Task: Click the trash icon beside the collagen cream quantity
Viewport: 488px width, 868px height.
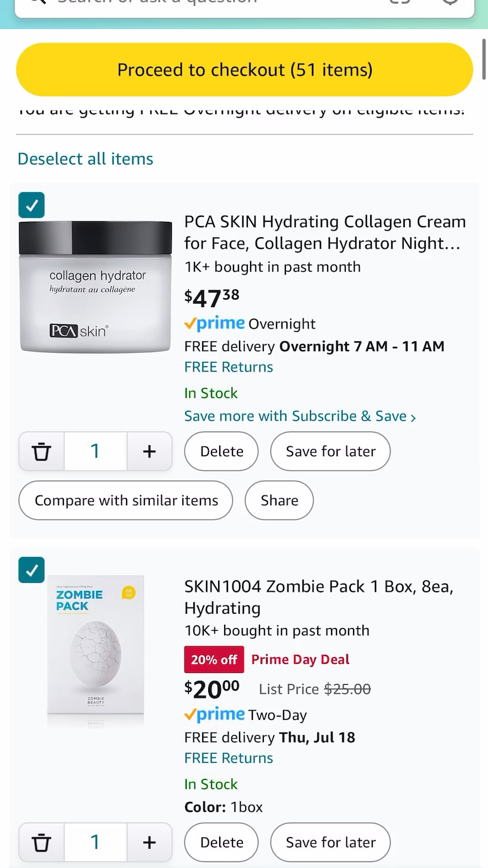Action: pos(41,451)
